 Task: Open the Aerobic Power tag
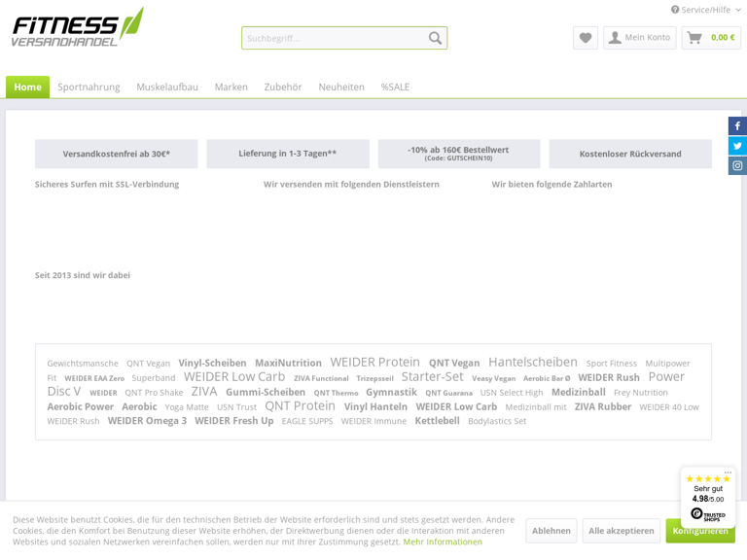point(81,406)
